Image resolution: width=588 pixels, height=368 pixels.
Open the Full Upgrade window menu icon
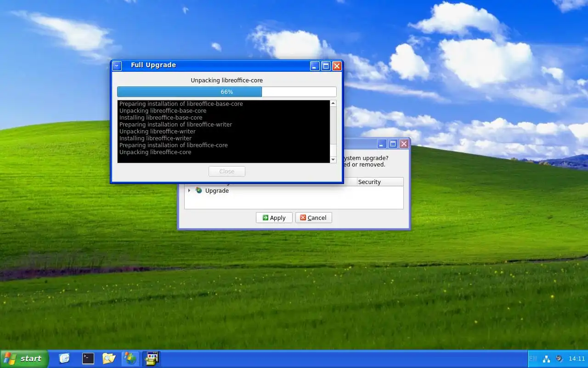pyautogui.click(x=117, y=66)
